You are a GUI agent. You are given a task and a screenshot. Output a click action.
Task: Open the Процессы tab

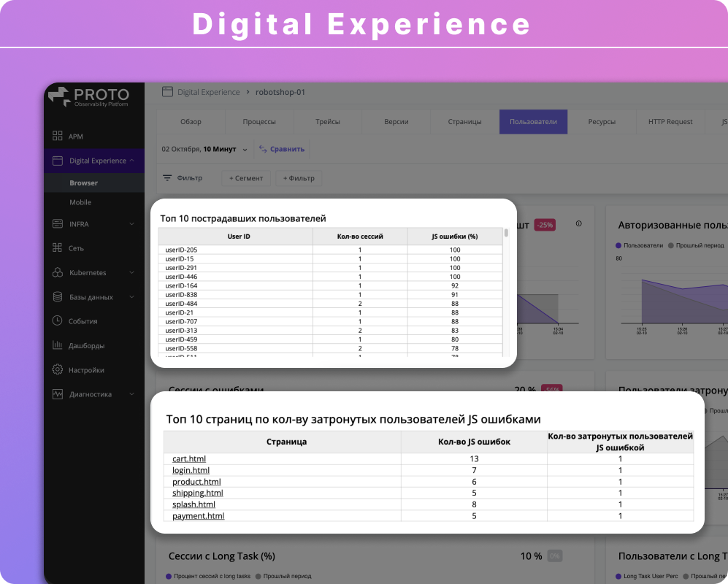point(258,121)
